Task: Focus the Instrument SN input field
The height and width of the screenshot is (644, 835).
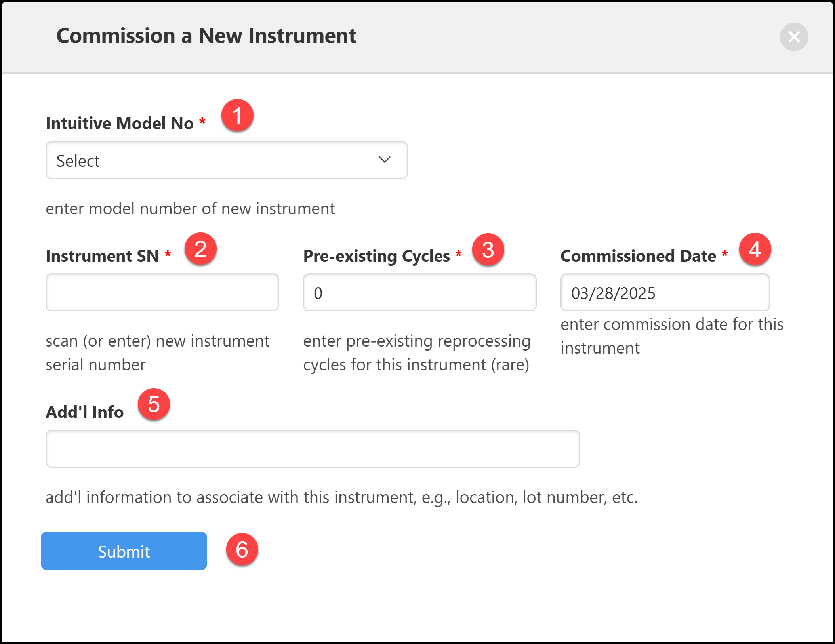Action: (x=162, y=293)
